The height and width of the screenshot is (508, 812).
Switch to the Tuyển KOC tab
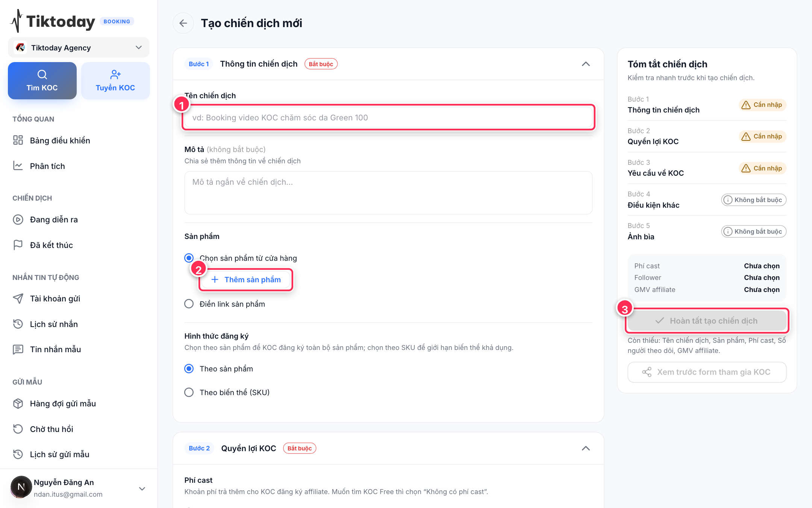pyautogui.click(x=115, y=81)
